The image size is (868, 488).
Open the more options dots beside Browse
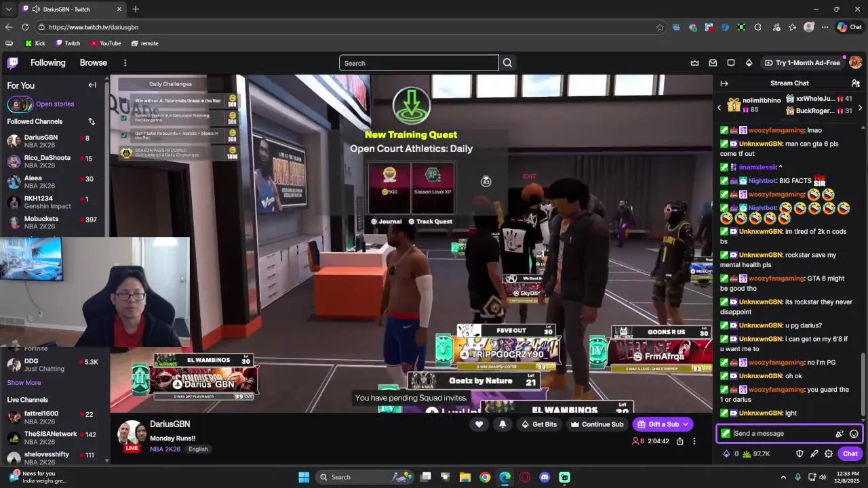[x=125, y=63]
